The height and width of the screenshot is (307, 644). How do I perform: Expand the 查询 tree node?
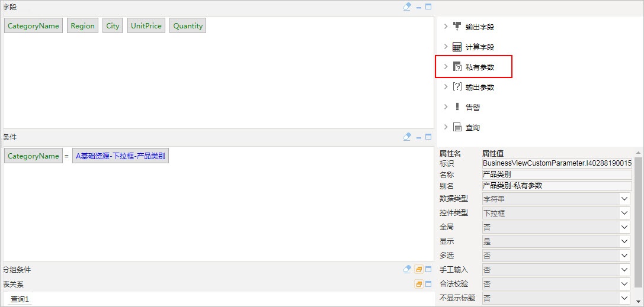[446, 127]
